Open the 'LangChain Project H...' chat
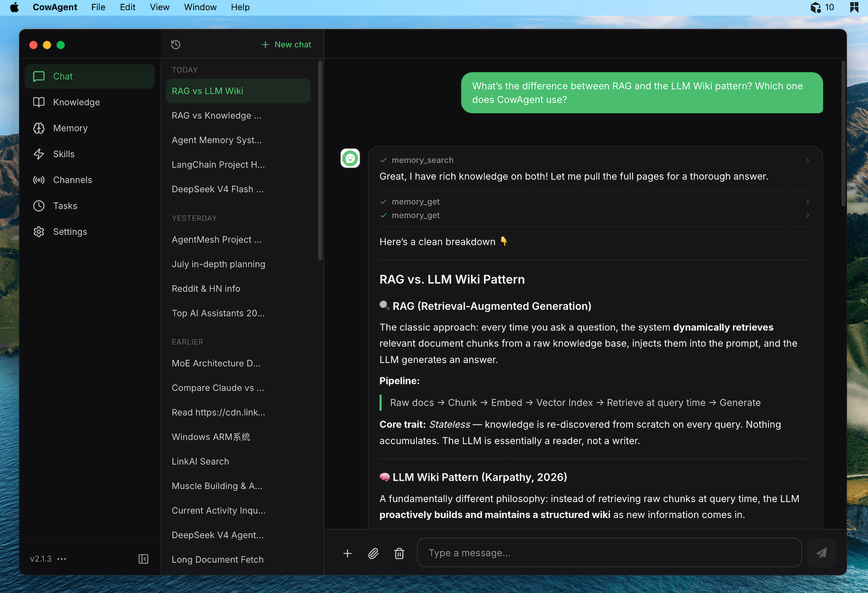 point(238,165)
